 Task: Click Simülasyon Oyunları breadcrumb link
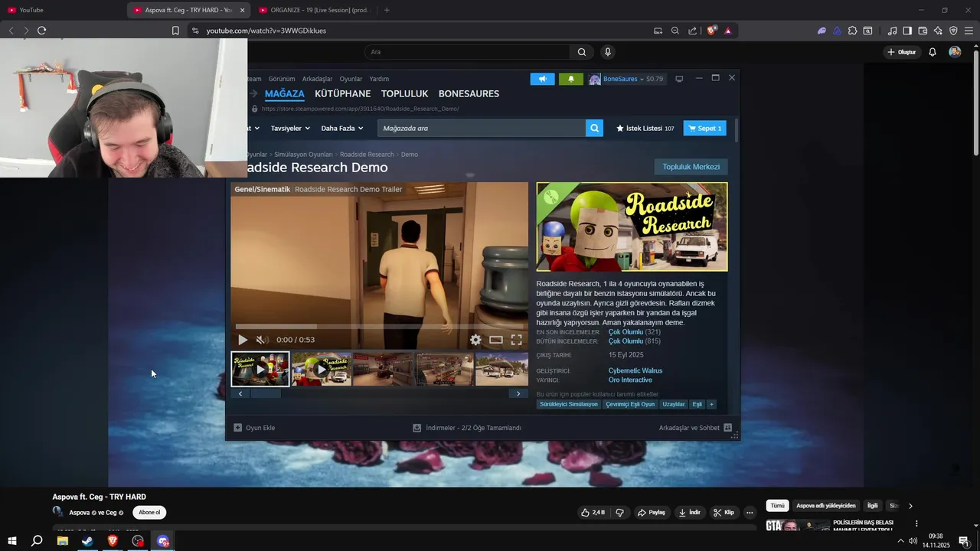(303, 155)
